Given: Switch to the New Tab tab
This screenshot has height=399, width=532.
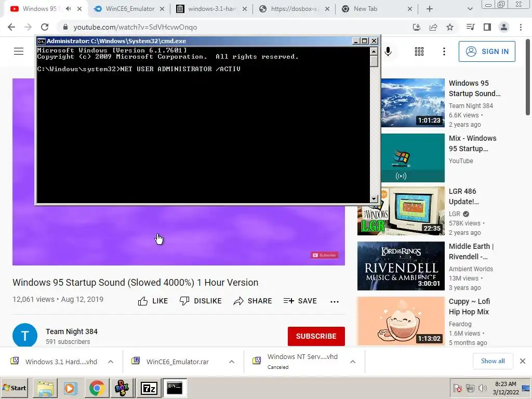Looking at the screenshot, I should pyautogui.click(x=377, y=9).
